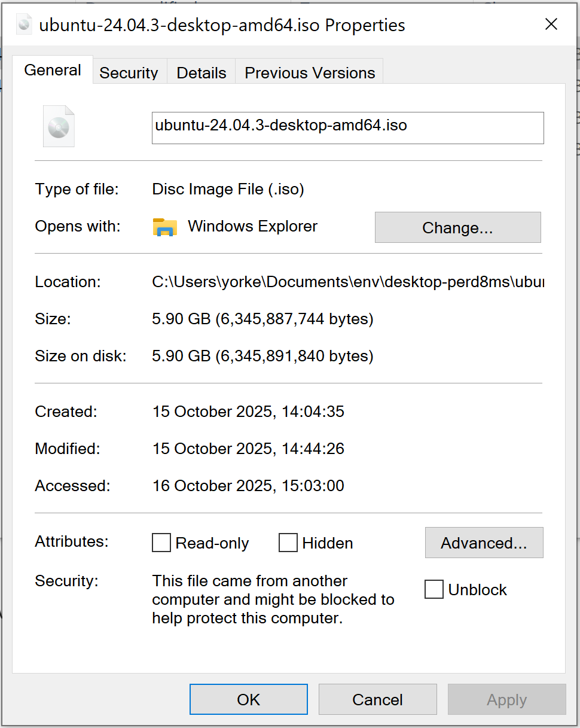
Task: Go to the Previous Versions tab
Action: click(x=310, y=73)
